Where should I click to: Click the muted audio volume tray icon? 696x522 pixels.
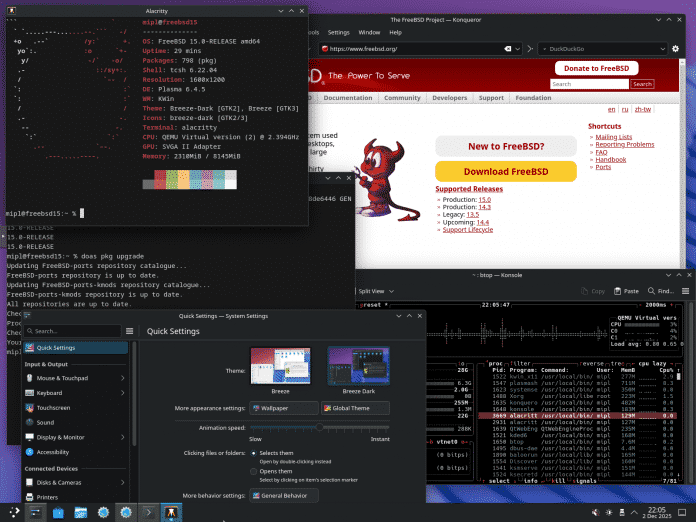click(x=596, y=513)
